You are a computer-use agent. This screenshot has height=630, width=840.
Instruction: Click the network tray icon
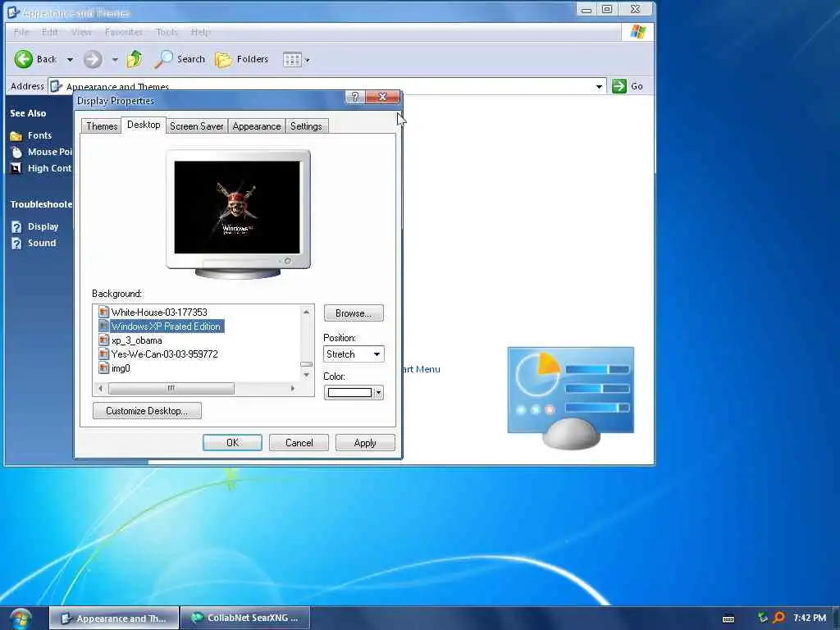coord(762,618)
